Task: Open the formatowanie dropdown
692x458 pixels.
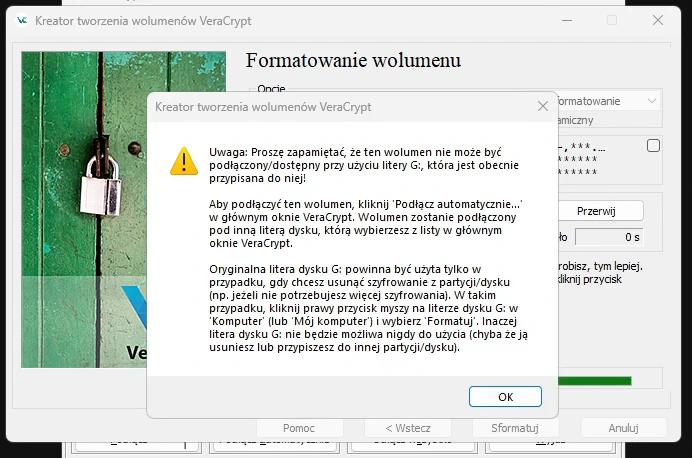Action: coord(609,101)
